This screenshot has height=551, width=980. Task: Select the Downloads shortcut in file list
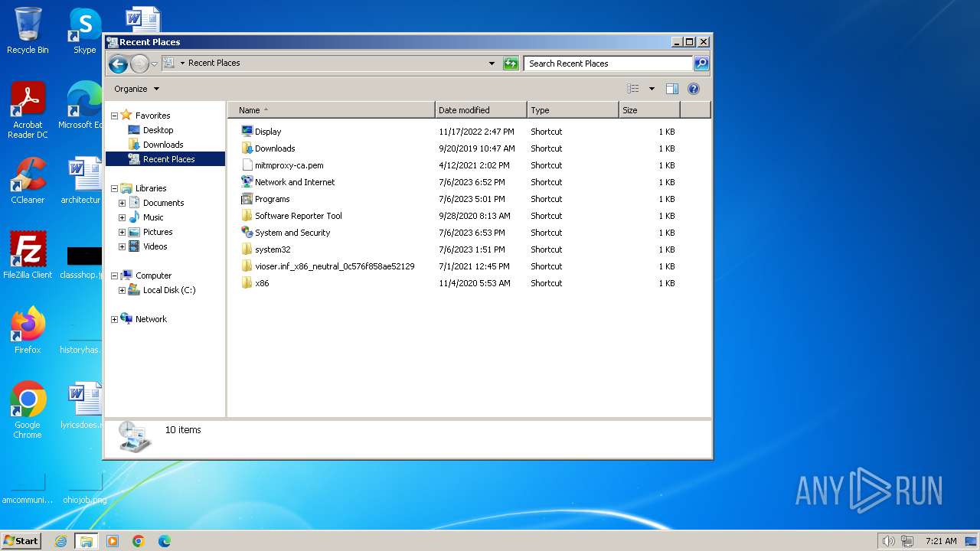pyautogui.click(x=275, y=148)
